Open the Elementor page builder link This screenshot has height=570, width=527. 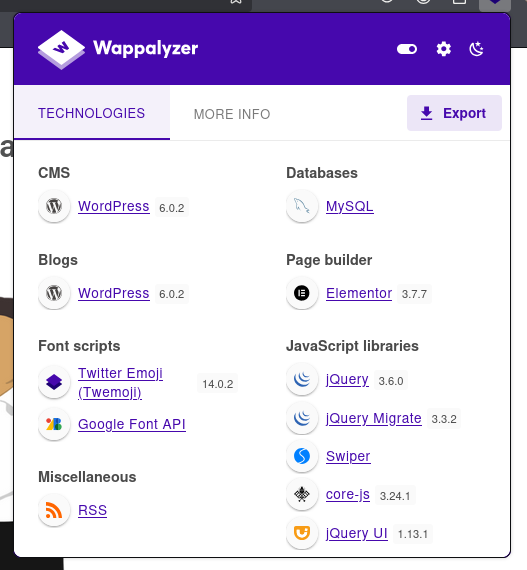359,293
